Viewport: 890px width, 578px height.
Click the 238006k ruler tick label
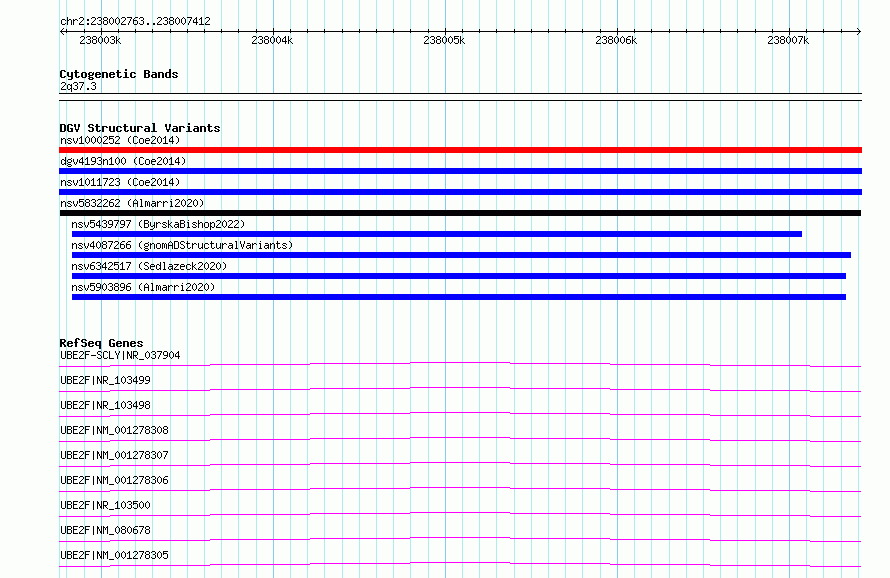click(616, 40)
